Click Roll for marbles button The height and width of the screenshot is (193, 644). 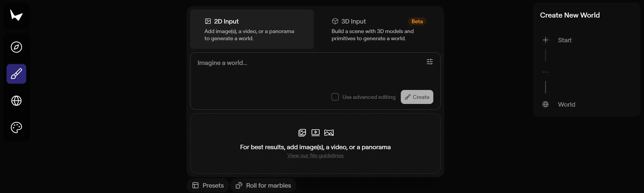tap(263, 185)
